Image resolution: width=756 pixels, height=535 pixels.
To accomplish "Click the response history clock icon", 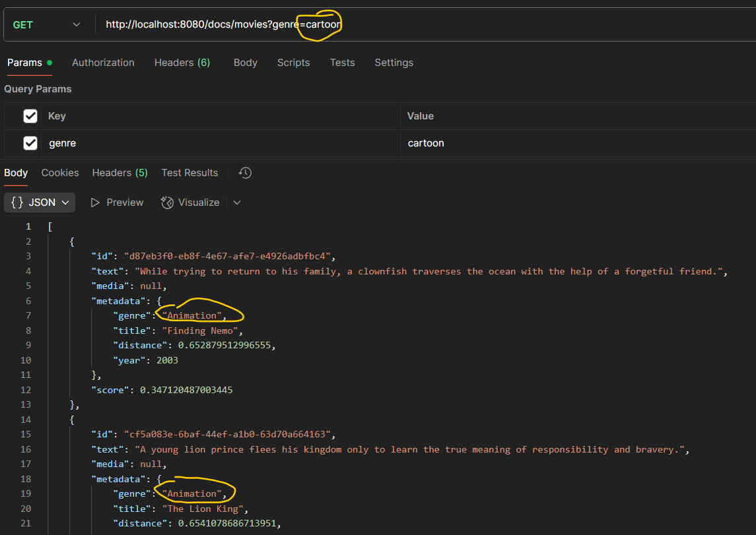I will [245, 173].
